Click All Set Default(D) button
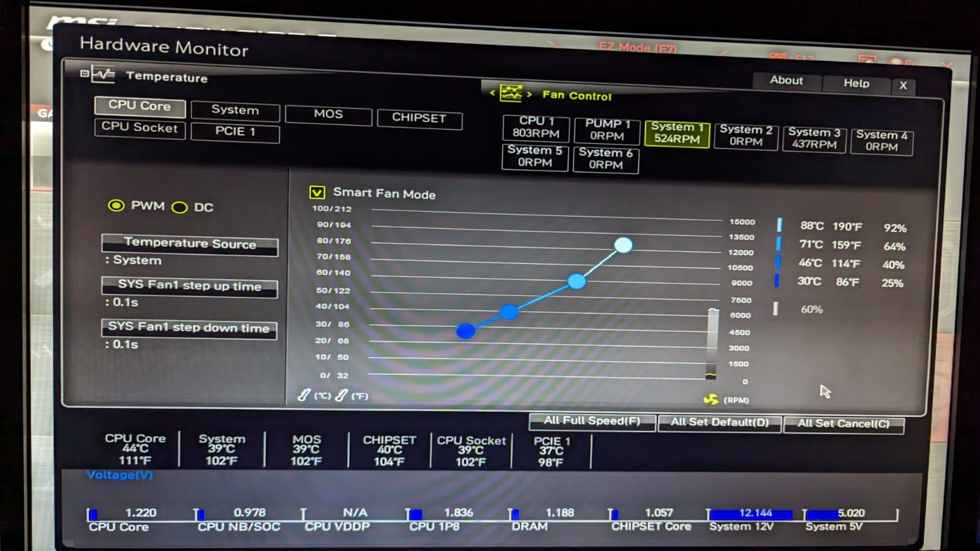 (720, 423)
